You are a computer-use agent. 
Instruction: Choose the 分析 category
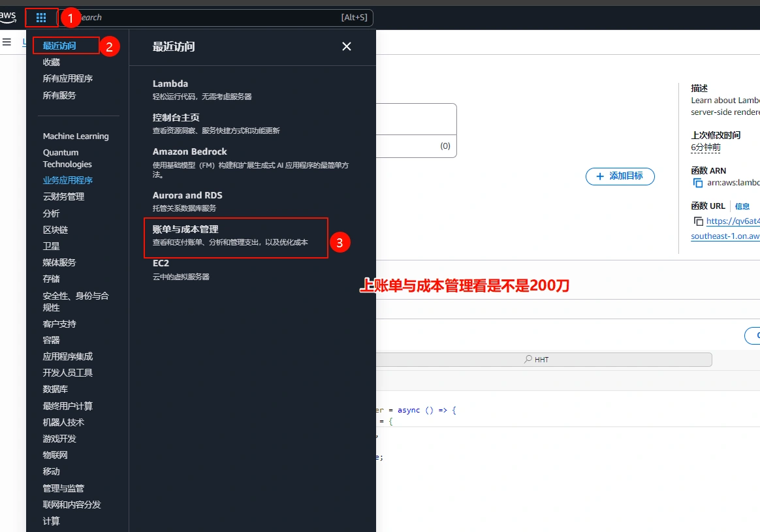tap(52, 213)
